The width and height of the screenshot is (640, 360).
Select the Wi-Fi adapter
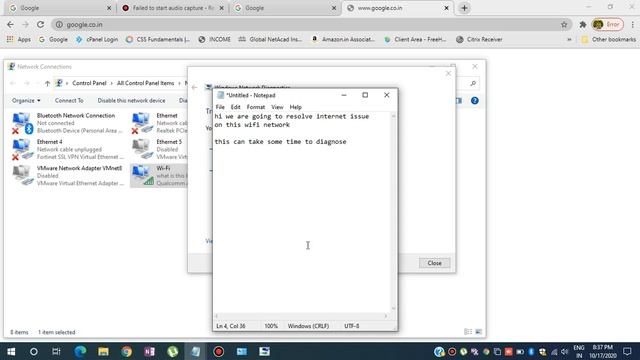159,176
